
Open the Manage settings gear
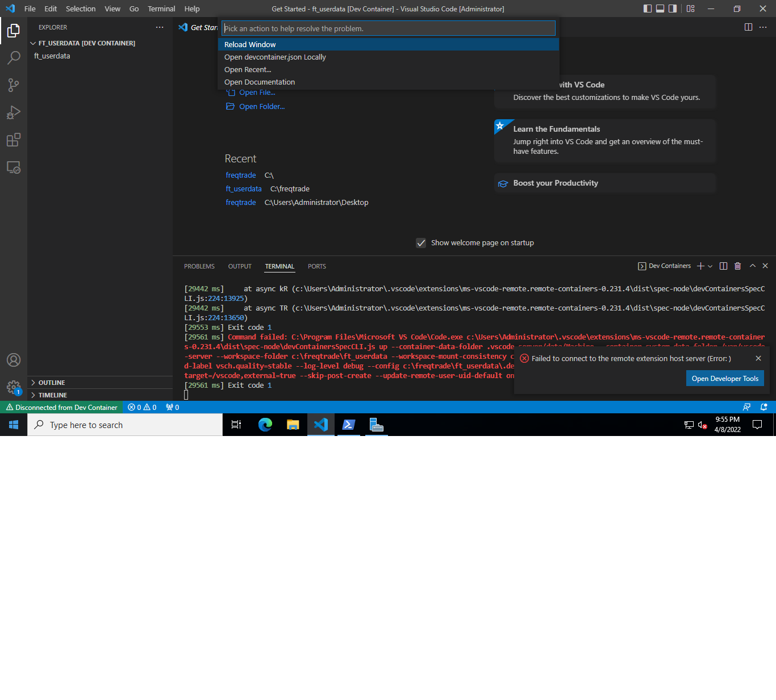(x=14, y=387)
